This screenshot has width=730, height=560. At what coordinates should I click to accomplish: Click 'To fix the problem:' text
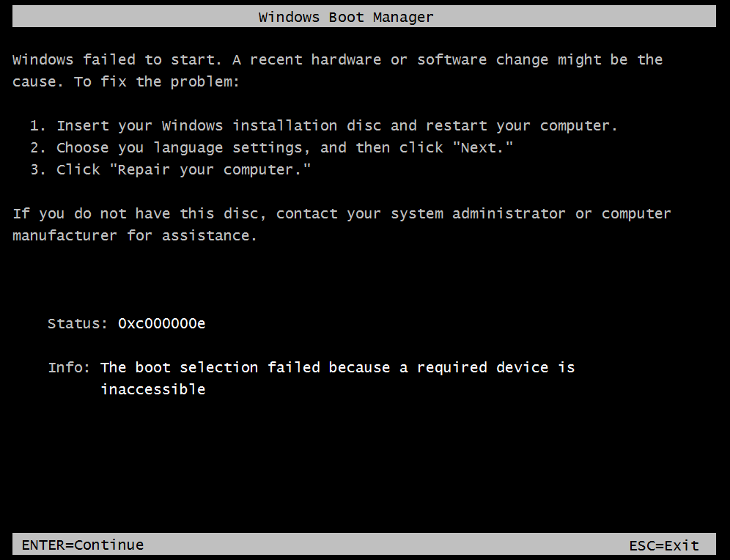156,81
